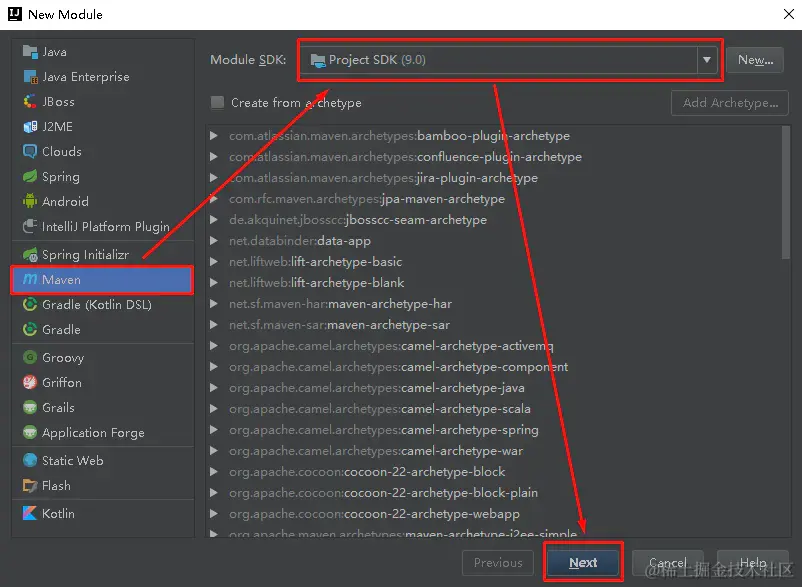The height and width of the screenshot is (587, 802).
Task: Click the Help button
Action: coord(753,562)
